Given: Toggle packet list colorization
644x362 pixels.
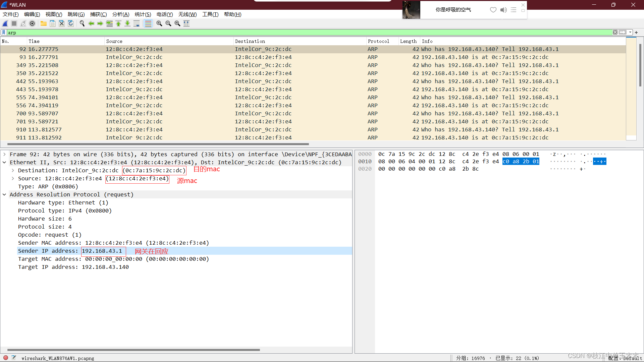Looking at the screenshot, I should tap(148, 23).
